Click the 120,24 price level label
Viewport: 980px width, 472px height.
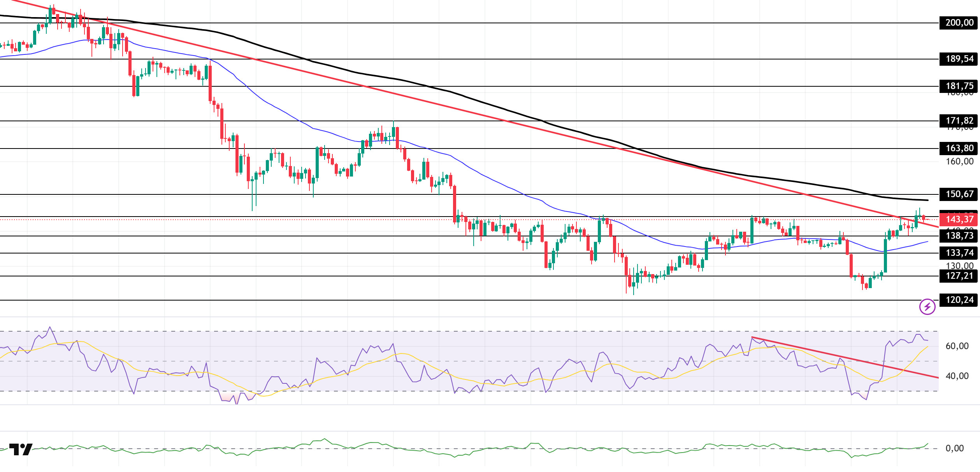(x=959, y=300)
